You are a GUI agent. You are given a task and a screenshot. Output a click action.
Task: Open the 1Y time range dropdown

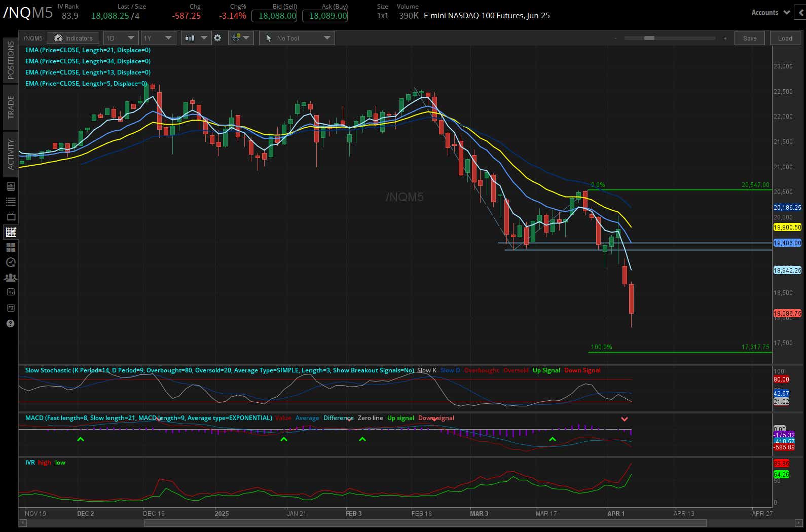tap(158, 38)
